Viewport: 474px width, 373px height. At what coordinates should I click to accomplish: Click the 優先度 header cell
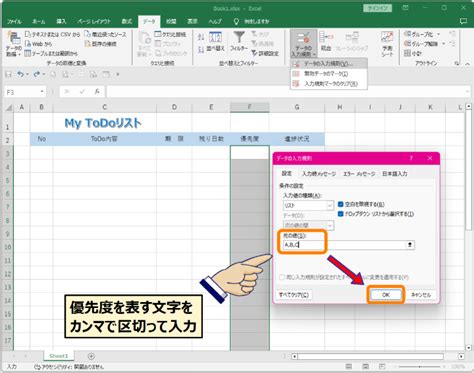tap(249, 139)
